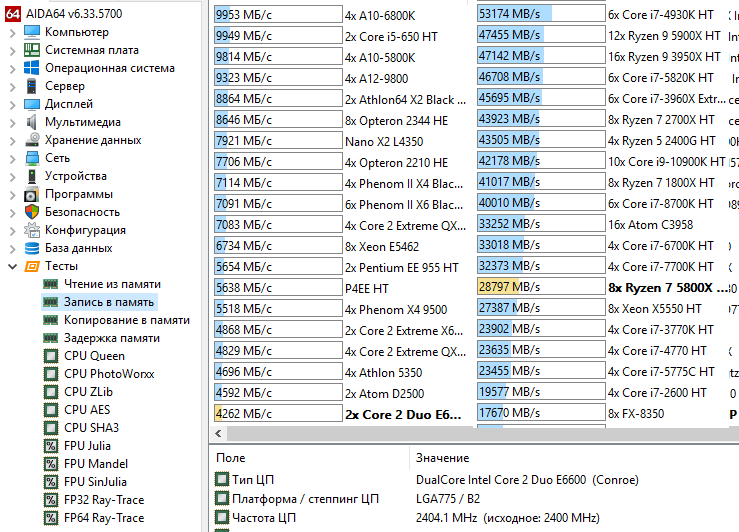Collapse the Тесты tree node
The image size is (739, 532).
pos(13,267)
